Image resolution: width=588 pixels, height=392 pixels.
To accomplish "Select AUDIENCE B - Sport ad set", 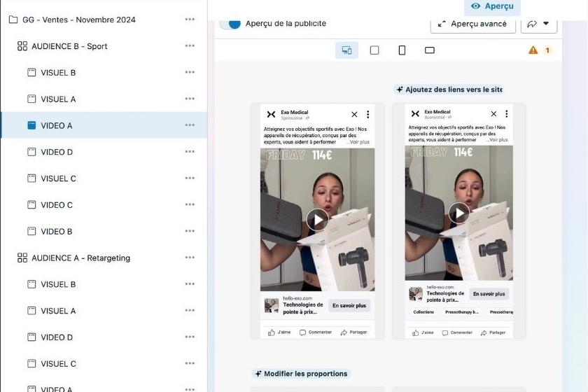I will 69,46.
